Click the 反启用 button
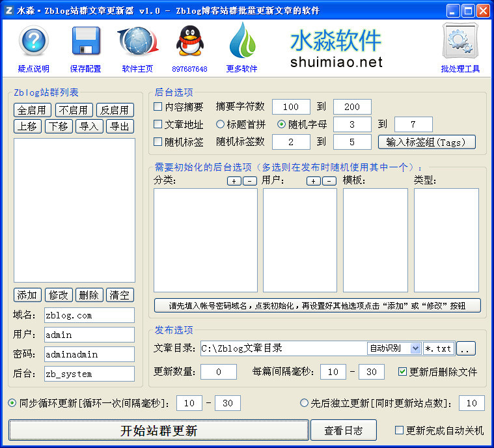This screenshot has width=494, height=448. pyautogui.click(x=115, y=110)
